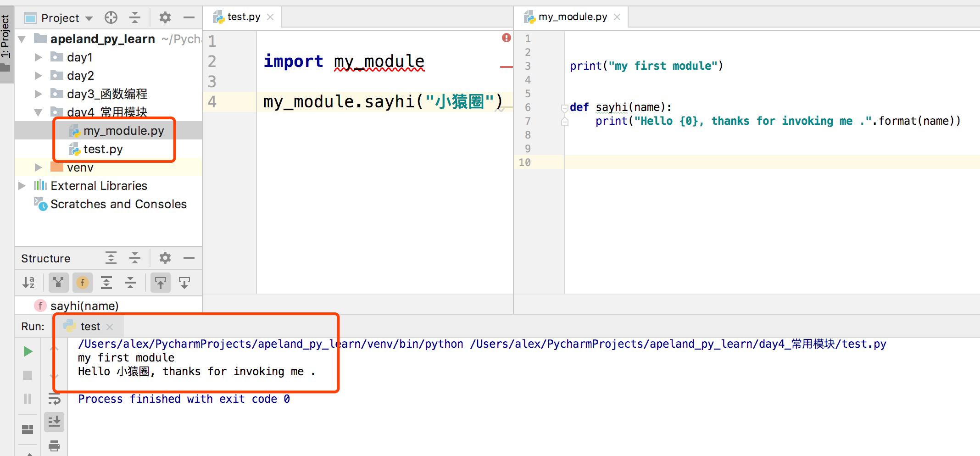Click the locate/scroll-from-source target icon
980x456 pixels.
coord(111,18)
